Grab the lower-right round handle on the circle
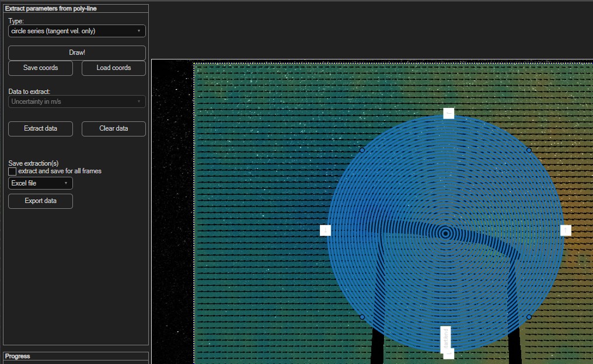593x364 pixels. pos(529,317)
